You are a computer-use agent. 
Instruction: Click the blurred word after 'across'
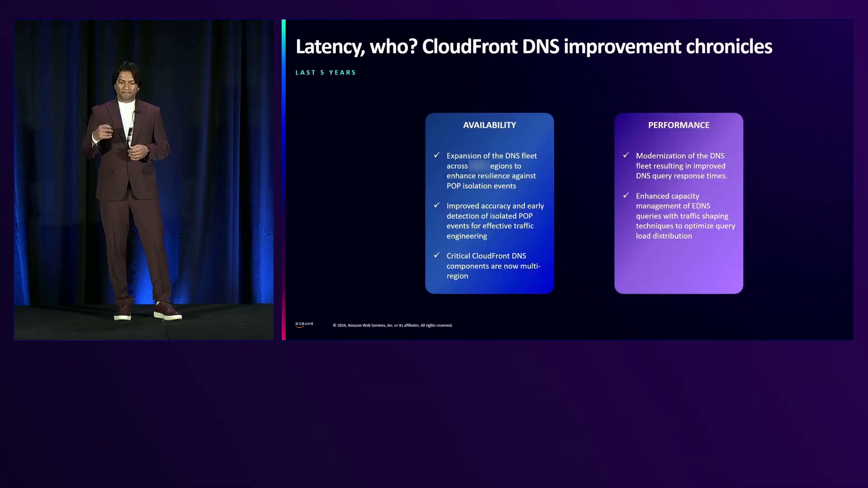pyautogui.click(x=479, y=166)
